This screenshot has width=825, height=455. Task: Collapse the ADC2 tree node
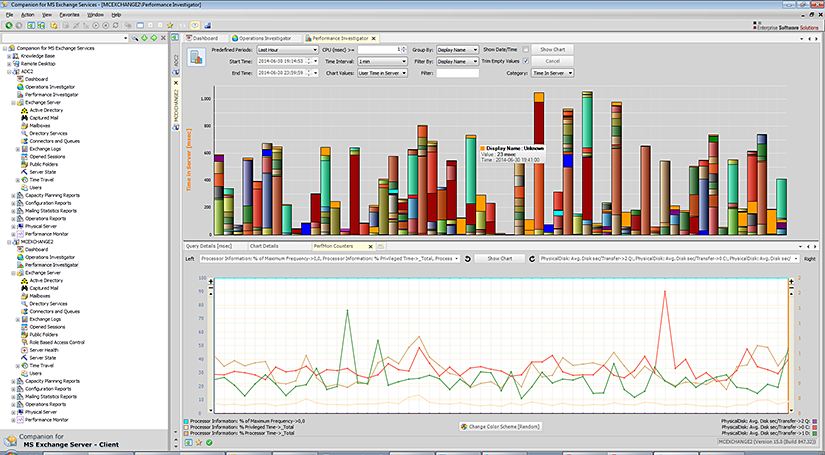coord(9,72)
